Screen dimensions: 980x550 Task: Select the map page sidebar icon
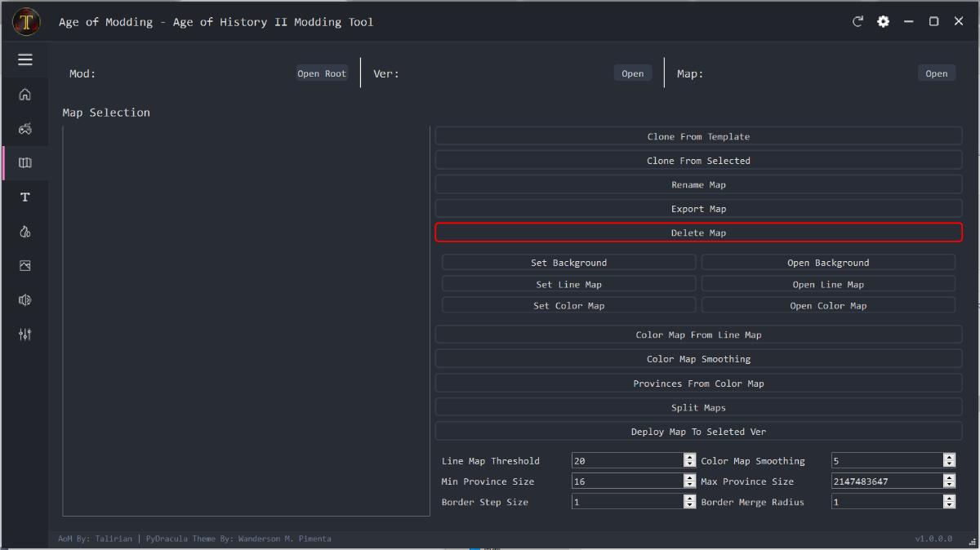[x=25, y=162]
